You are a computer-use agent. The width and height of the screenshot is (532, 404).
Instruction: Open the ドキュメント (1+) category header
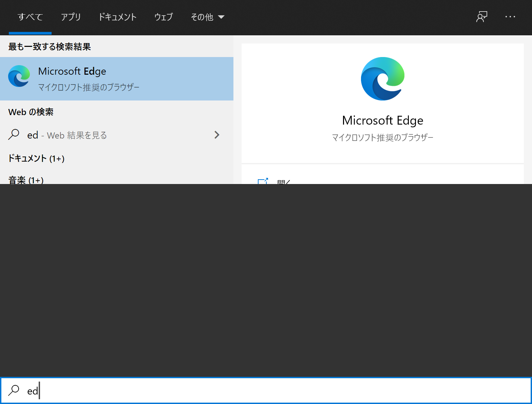click(x=36, y=159)
